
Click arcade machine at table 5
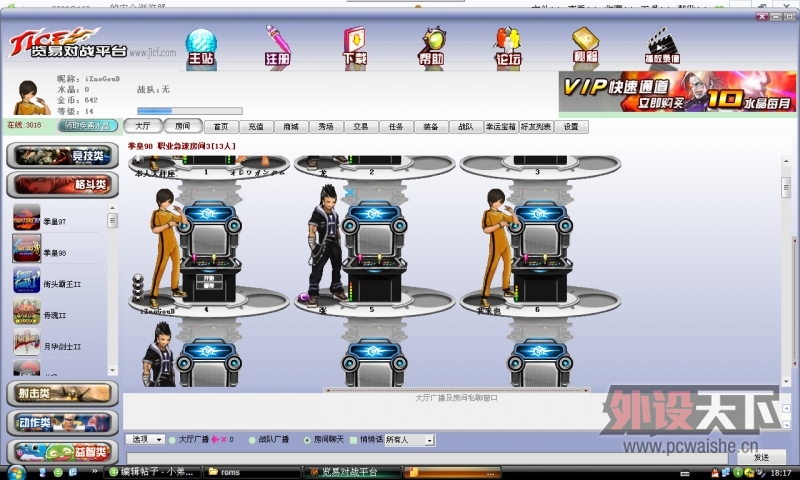[375, 252]
